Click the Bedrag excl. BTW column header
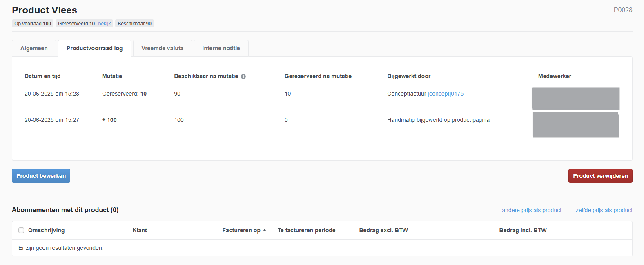This screenshot has height=265, width=644. (x=383, y=230)
